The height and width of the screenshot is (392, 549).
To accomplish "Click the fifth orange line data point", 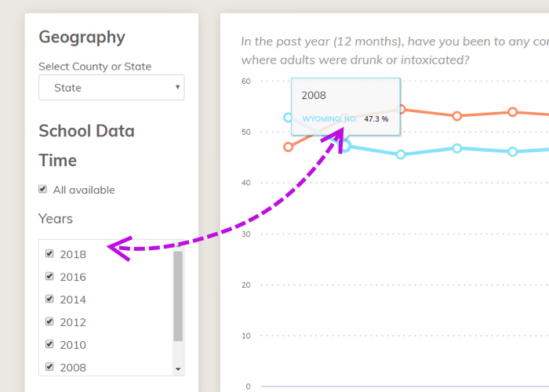I will (513, 112).
